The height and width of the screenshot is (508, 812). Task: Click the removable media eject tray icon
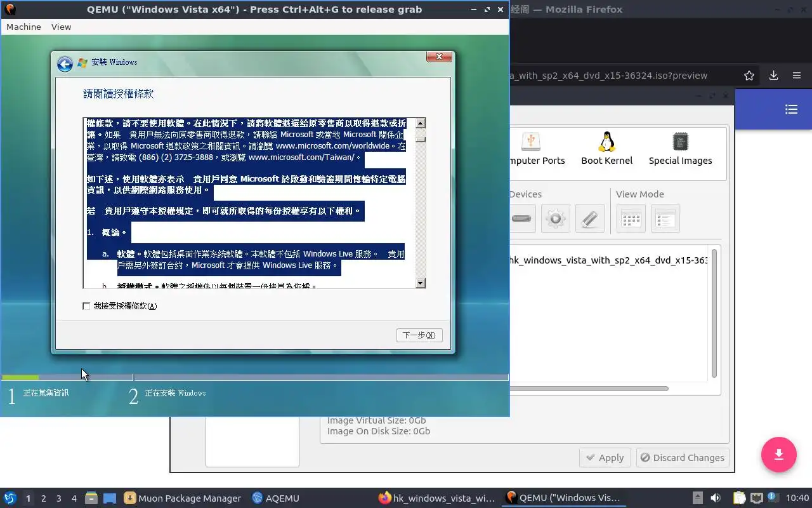pos(697,498)
